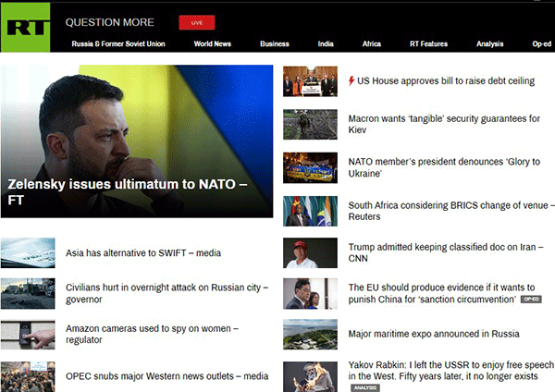Open headline Zelensky issues ultimatum to NATO
The height and width of the screenshot is (392, 555).
(x=128, y=192)
